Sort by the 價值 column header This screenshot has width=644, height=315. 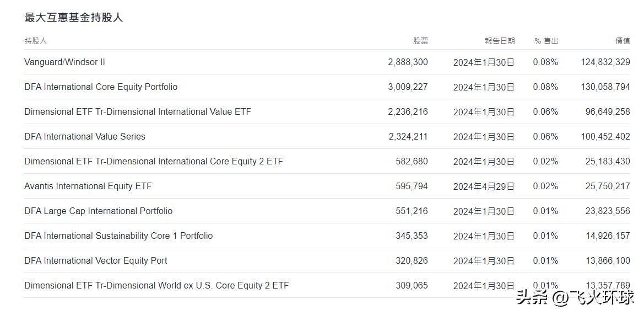(623, 41)
